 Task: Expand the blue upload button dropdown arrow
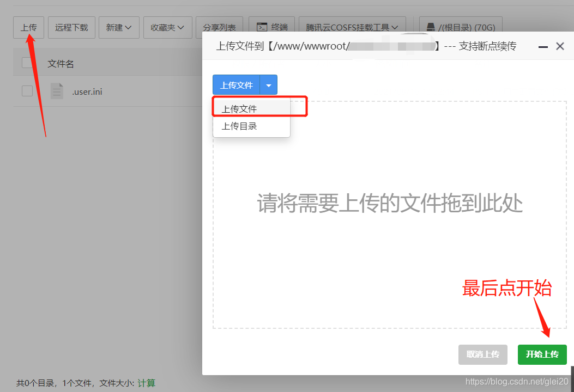(269, 85)
